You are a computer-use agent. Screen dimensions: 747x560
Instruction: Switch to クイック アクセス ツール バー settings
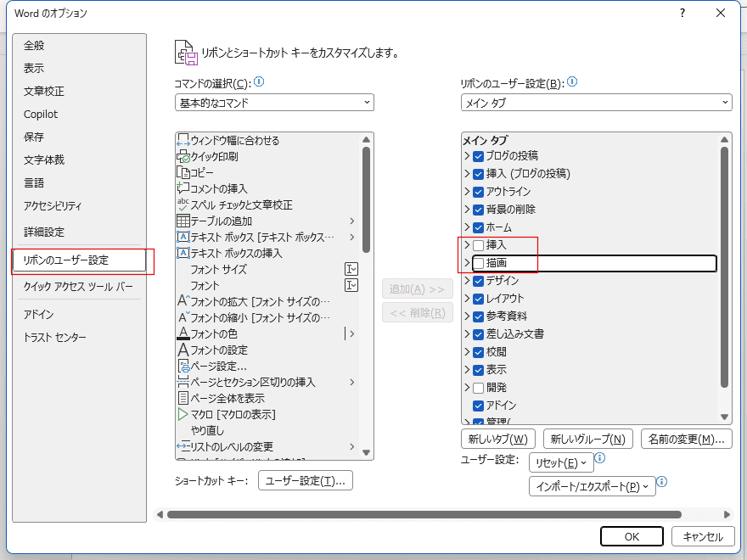[78, 288]
